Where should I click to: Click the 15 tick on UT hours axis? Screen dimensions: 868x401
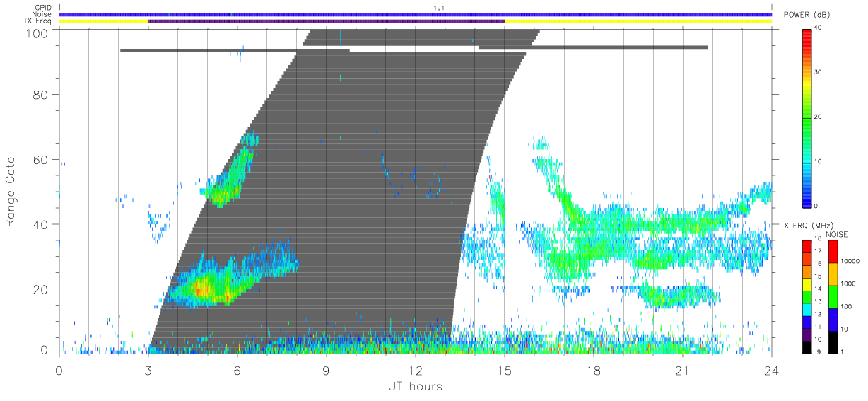(x=505, y=370)
